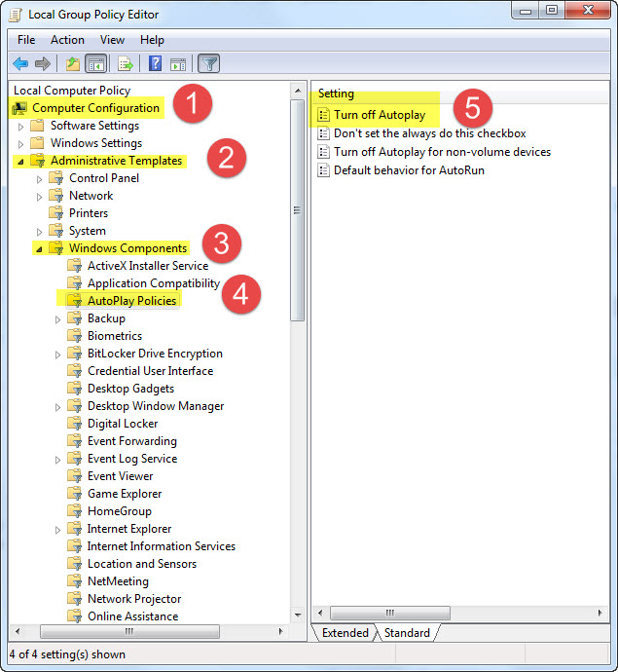Open the View menu
This screenshot has height=672, width=618.
(x=112, y=40)
